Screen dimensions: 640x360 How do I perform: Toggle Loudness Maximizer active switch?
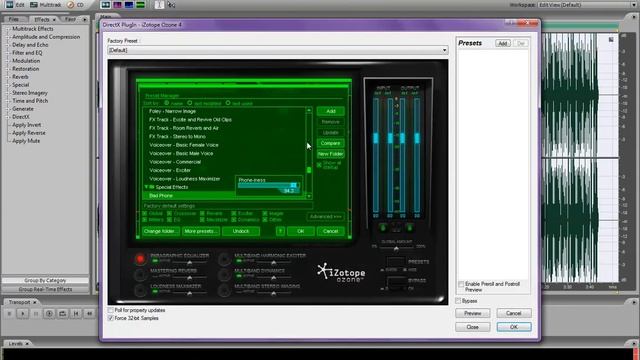(155, 291)
